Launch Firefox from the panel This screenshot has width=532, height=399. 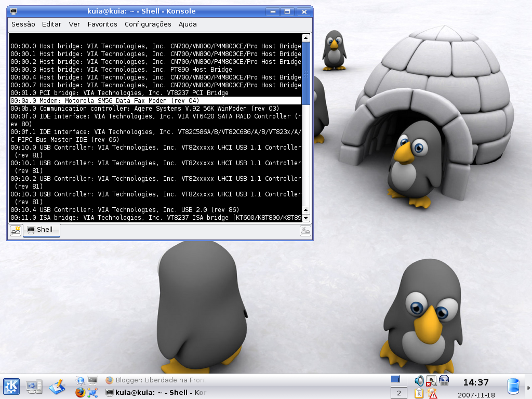pos(81,393)
